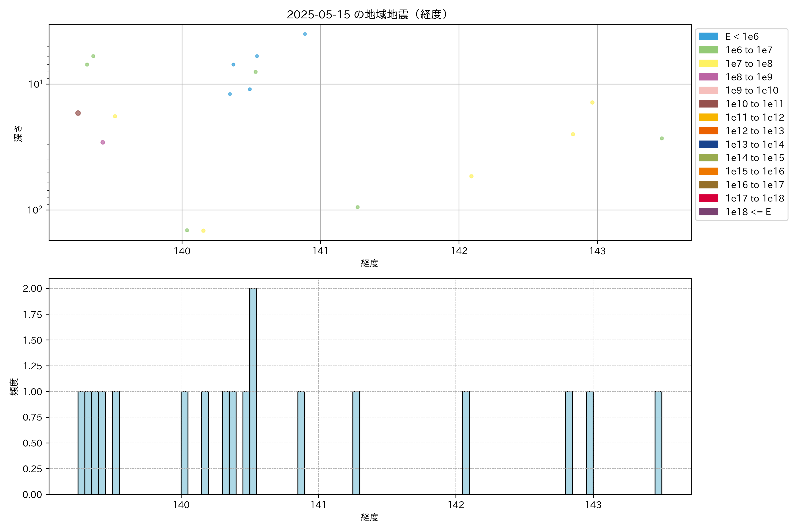Click the brown '1e10 to 1e11' legend swatch

(708, 104)
